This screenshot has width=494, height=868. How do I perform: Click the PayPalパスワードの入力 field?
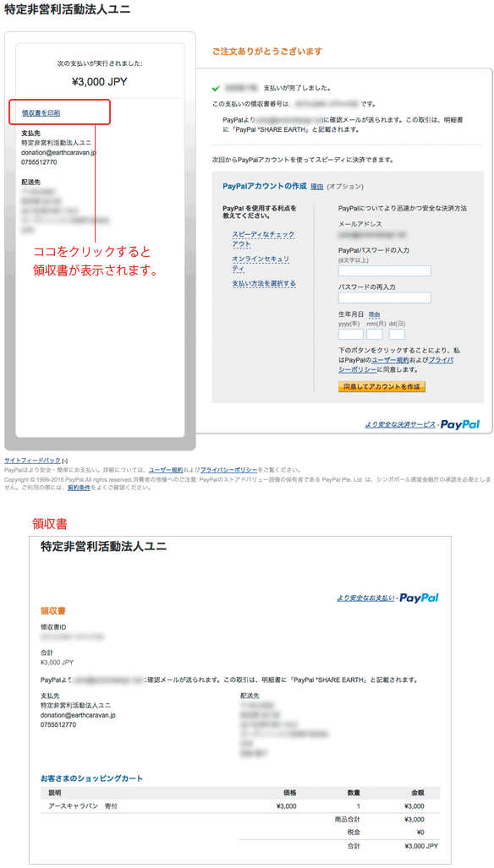click(384, 270)
